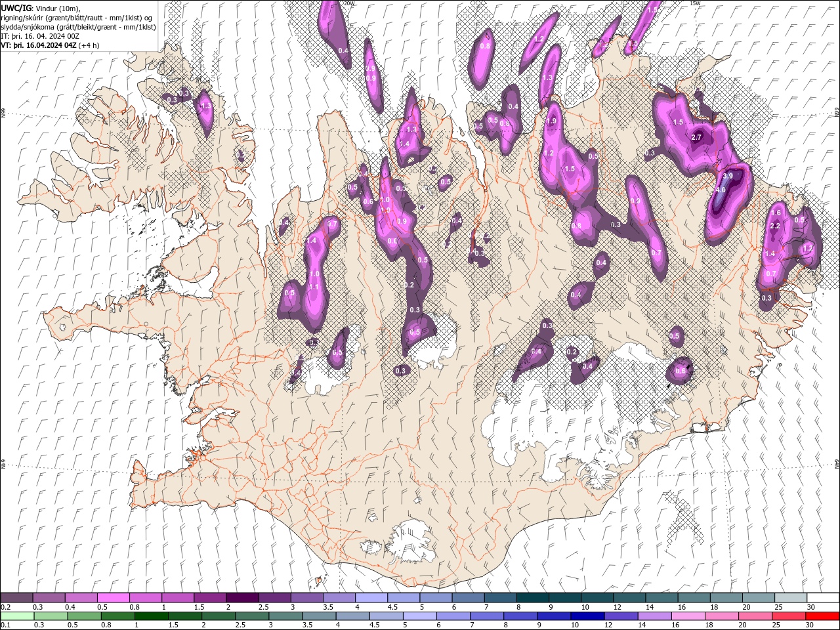Pick the pale green 0.1 rain legend swatch

[17, 616]
